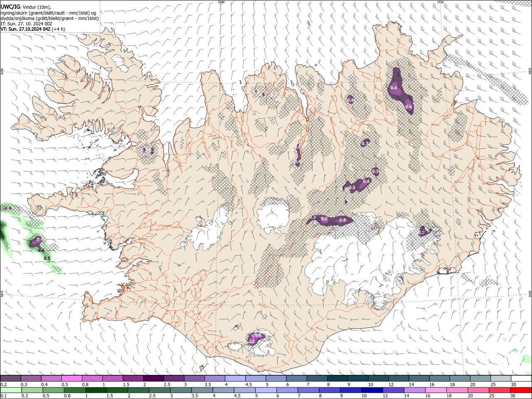Viewport: 532px width, 399px height.
Task: Click the rigning/skúrir legend description line
Action: coord(48,13)
